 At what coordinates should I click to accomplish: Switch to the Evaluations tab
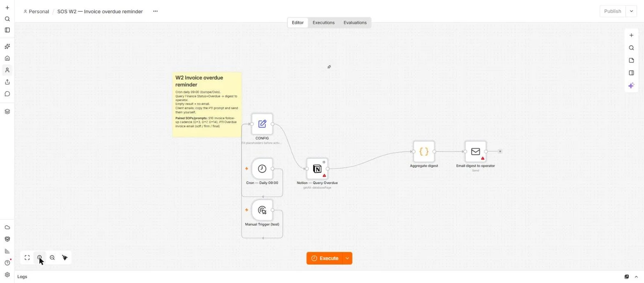coord(355,23)
